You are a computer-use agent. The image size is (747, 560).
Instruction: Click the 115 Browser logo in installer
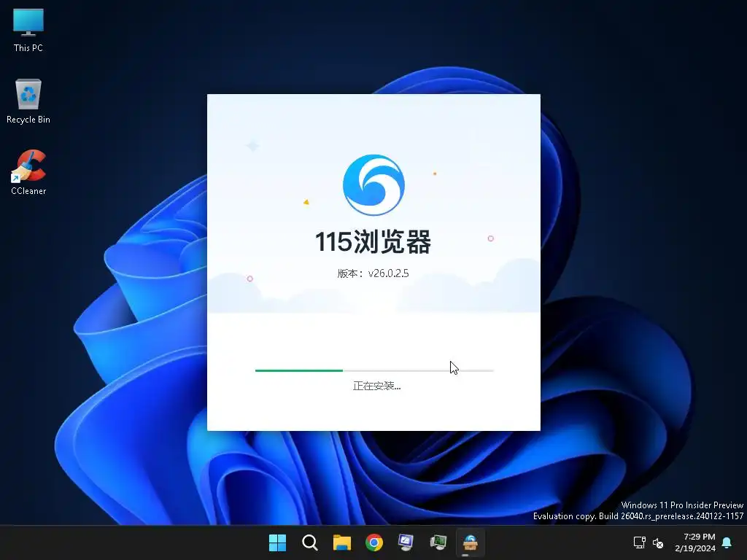(373, 184)
